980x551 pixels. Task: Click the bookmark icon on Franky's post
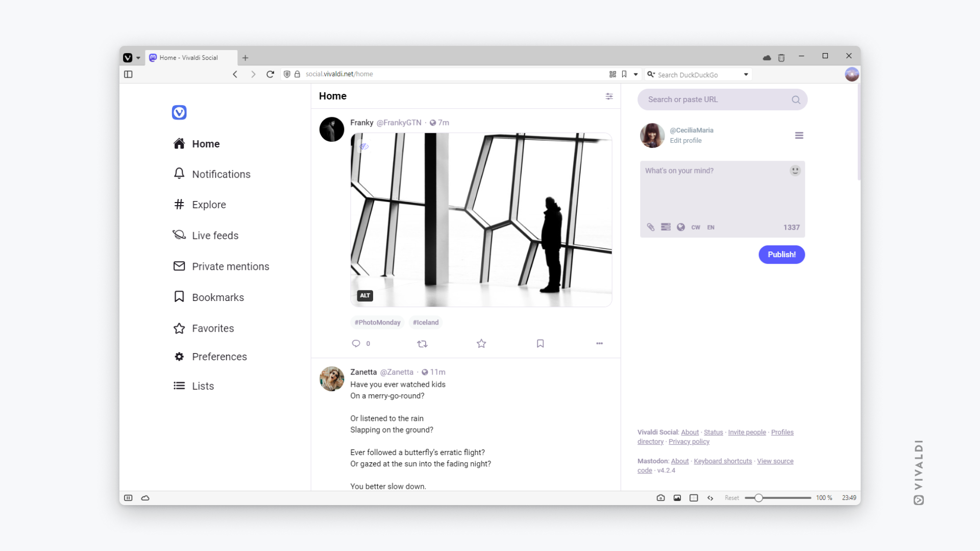coord(541,343)
